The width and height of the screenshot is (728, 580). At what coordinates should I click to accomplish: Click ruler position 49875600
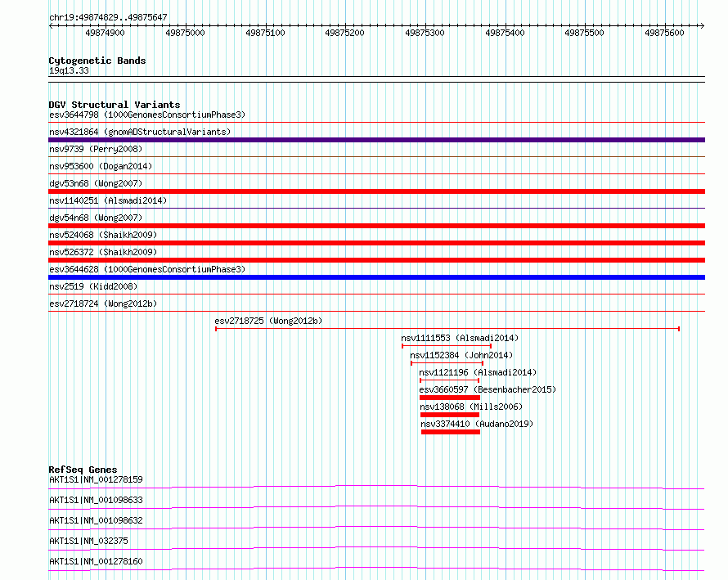[664, 33]
